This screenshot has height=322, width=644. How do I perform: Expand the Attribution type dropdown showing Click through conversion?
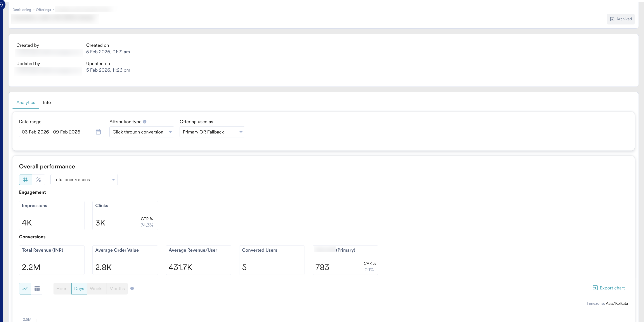click(142, 132)
